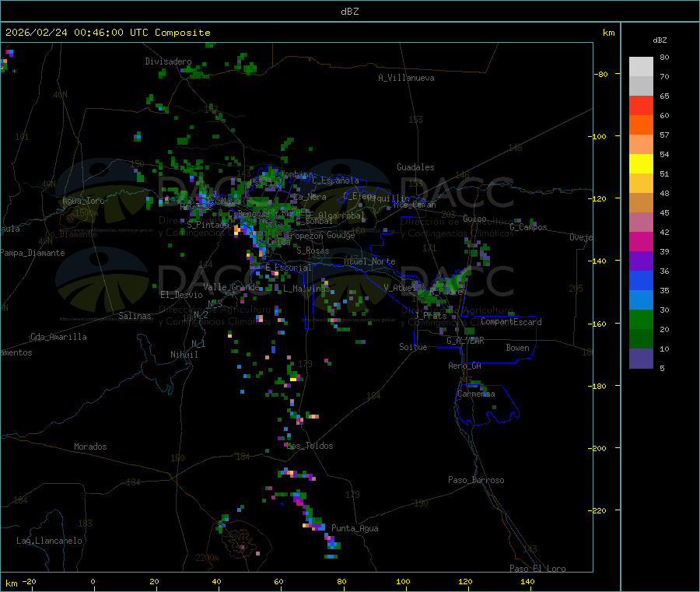700x592 pixels.
Task: Click the Nihuil location label
Action: pos(184,355)
